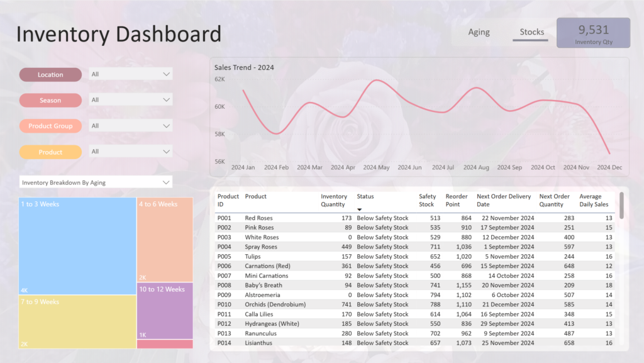Viewport: 644px width, 363px height.
Task: Open the Location filter dropdown
Action: (x=130, y=74)
